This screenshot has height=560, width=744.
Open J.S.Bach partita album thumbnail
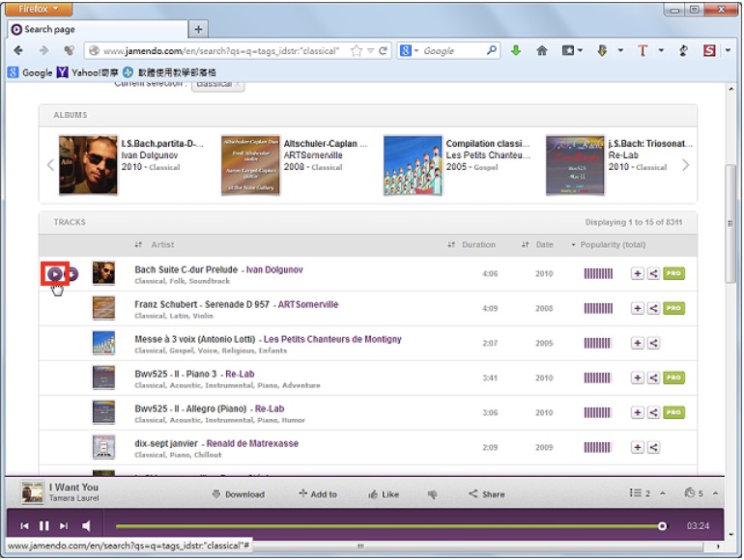click(88, 164)
